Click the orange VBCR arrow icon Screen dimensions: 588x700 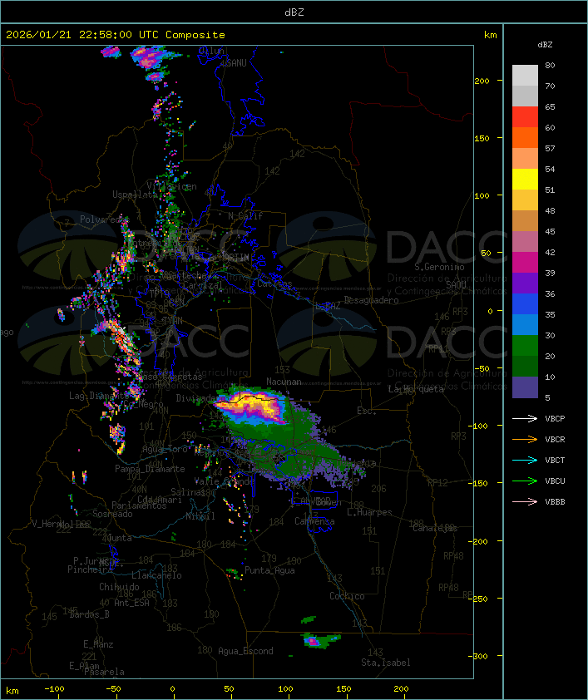[525, 439]
